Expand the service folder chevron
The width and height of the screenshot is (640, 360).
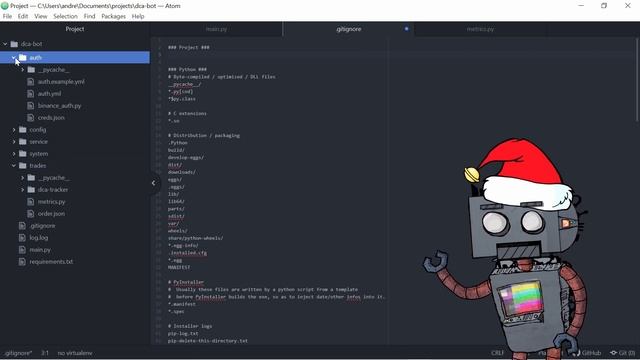pyautogui.click(x=14, y=142)
